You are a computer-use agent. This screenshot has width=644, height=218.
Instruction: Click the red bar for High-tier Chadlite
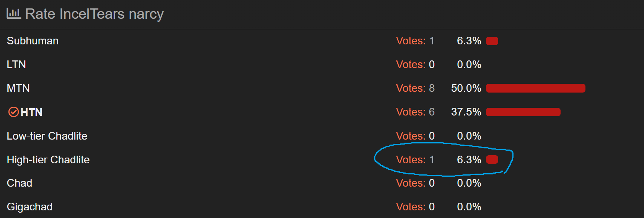point(492,160)
